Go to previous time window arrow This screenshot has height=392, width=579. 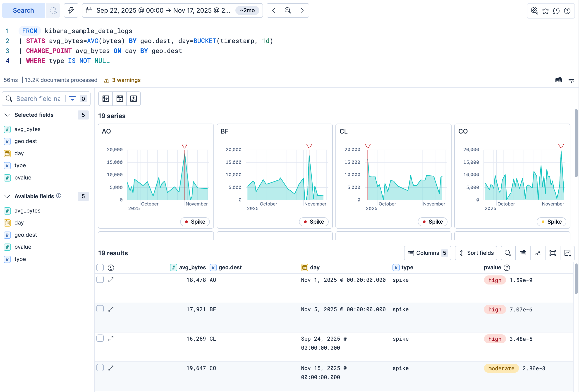click(x=274, y=10)
